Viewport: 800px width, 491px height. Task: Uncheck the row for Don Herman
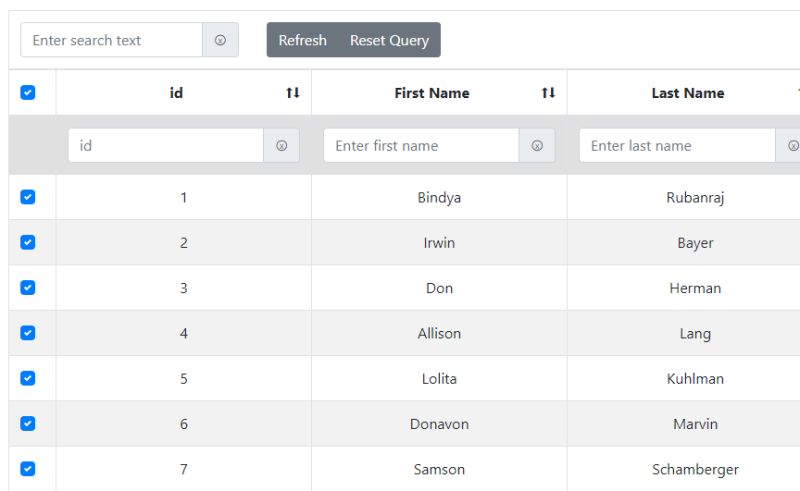click(x=28, y=287)
